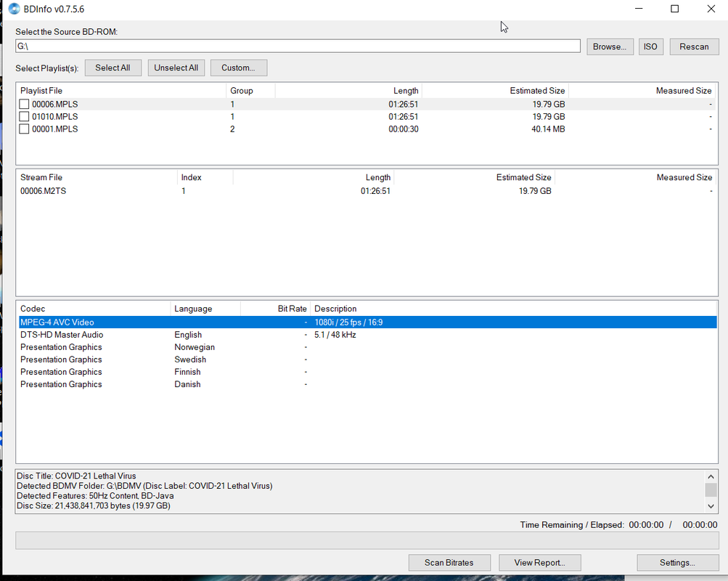Tick the 00006.MPLS playlist checkbox
Image resolution: width=728 pixels, height=581 pixels.
[x=24, y=104]
